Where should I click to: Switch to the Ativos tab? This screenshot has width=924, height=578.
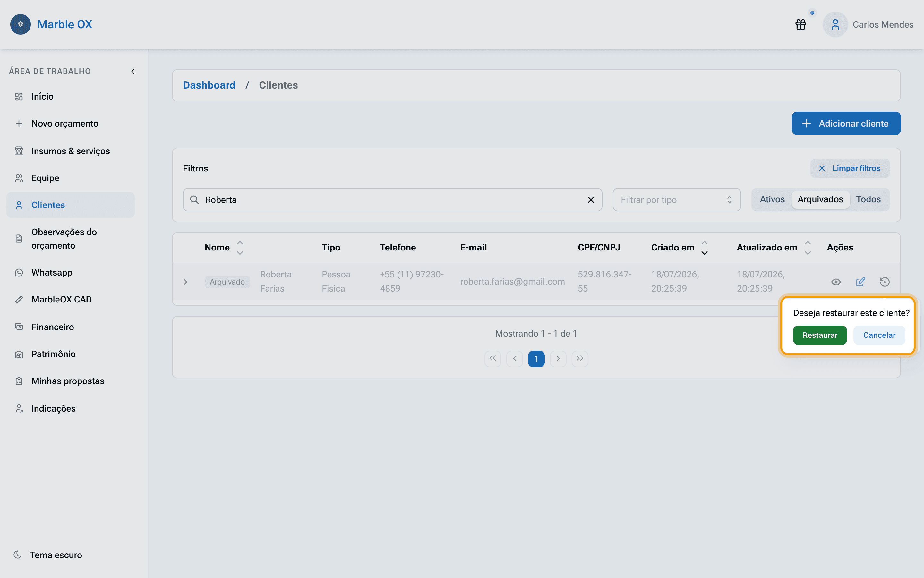(x=772, y=199)
